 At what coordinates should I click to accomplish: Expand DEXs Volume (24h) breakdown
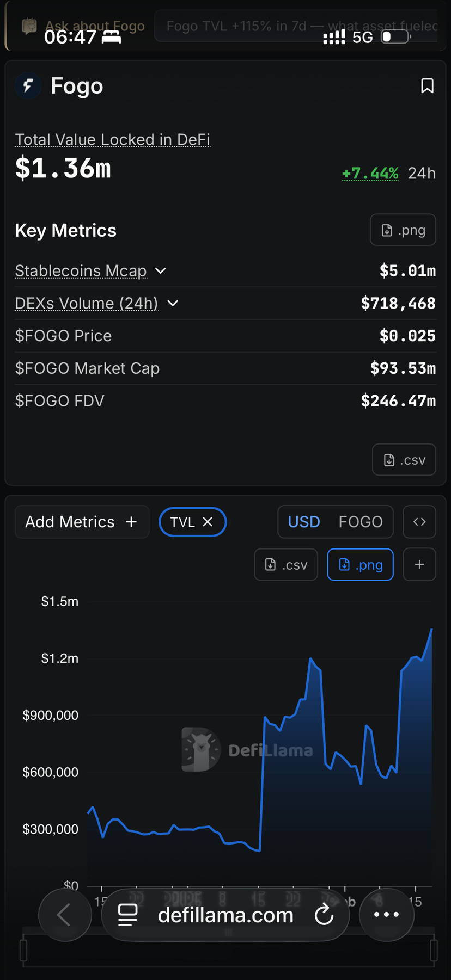173,303
